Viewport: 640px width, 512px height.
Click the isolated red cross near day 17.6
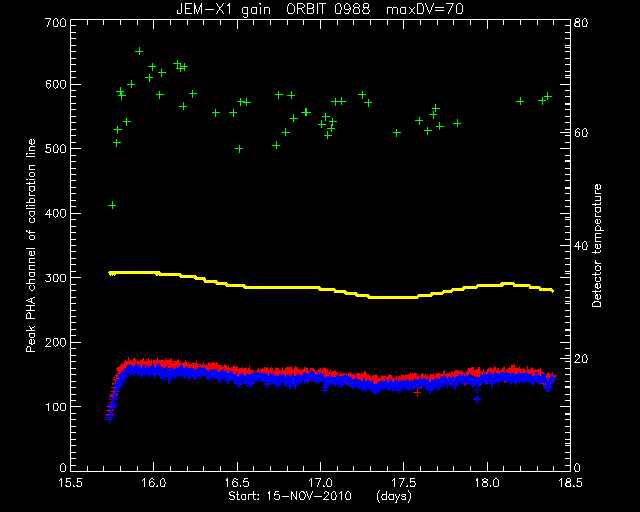coord(416,393)
